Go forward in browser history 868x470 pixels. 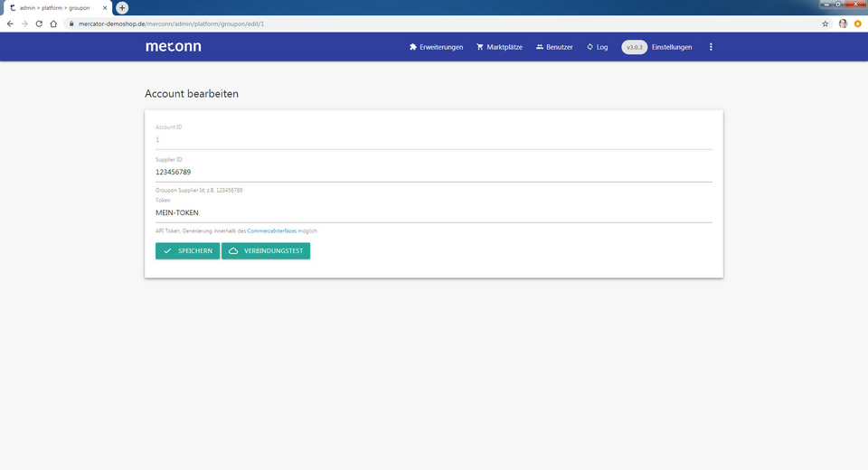pos(24,23)
